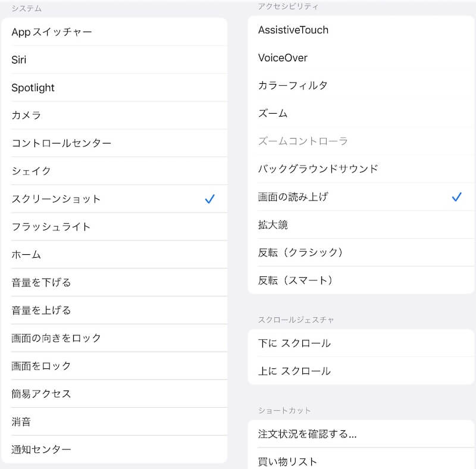Image resolution: width=476 pixels, height=469 pixels.
Task: Select VoiceOver option
Action: [x=361, y=58]
